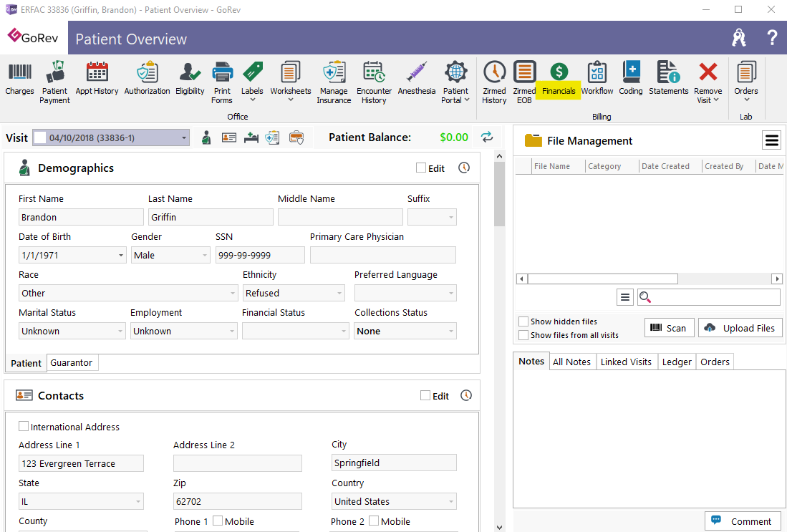Click the keys icon in header
787x532 pixels.
pyautogui.click(x=739, y=38)
